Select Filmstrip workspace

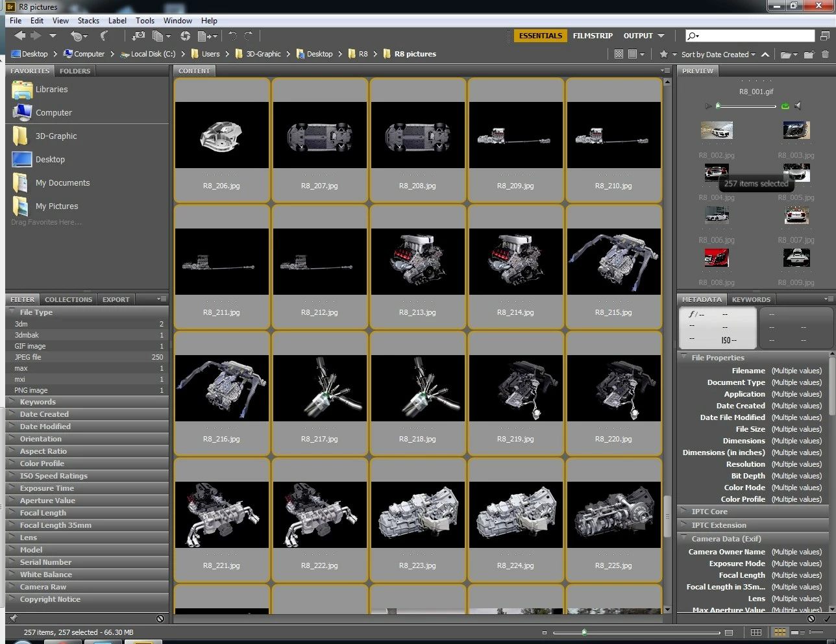pyautogui.click(x=593, y=36)
